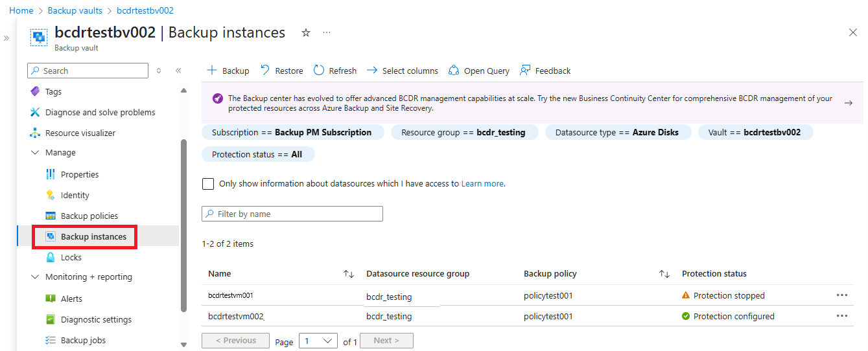Collapse the Monitoring + reporting section
Image resolution: width=868 pixels, height=351 pixels.
pos(35,277)
